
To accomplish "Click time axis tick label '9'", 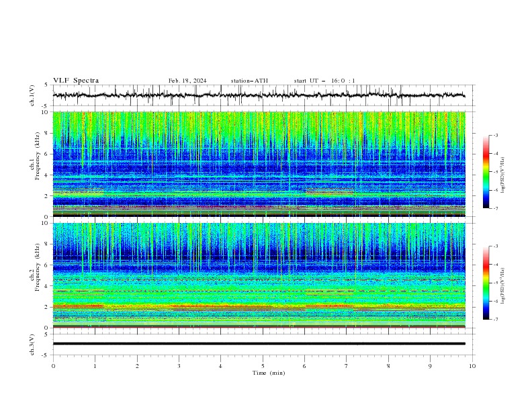I will click(x=430, y=366).
